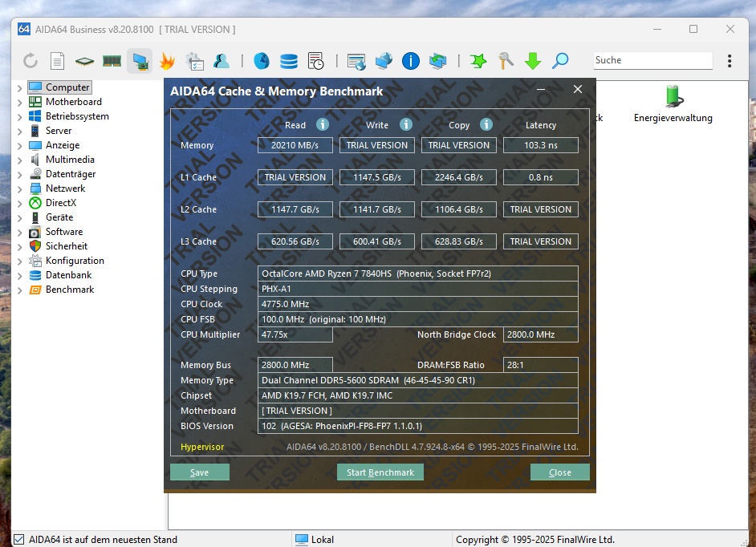This screenshot has height=547, width=756.
Task: Click the blue pie chart toolbar icon
Action: 262,61
